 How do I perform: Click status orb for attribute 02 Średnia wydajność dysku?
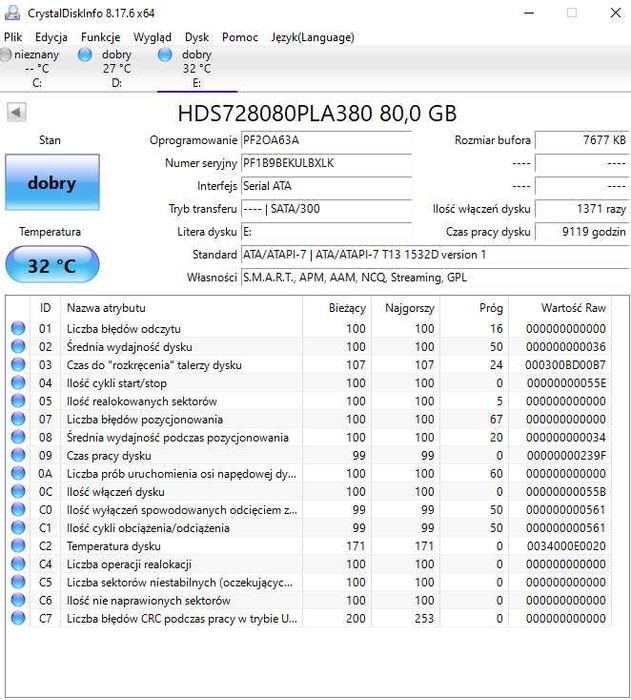[x=18, y=346]
